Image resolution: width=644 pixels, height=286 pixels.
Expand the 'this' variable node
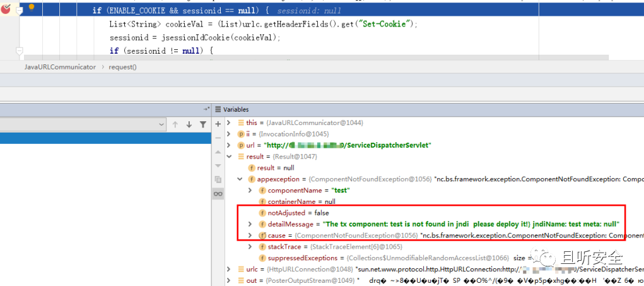229,123
